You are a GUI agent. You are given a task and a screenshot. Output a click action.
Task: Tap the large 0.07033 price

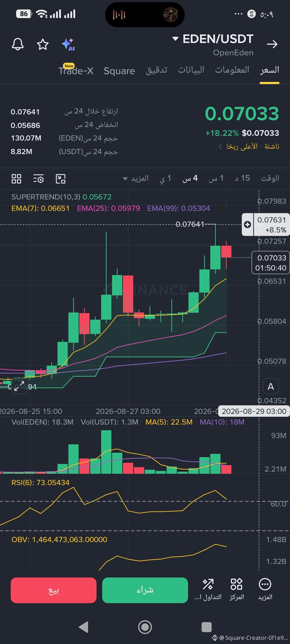click(x=242, y=114)
